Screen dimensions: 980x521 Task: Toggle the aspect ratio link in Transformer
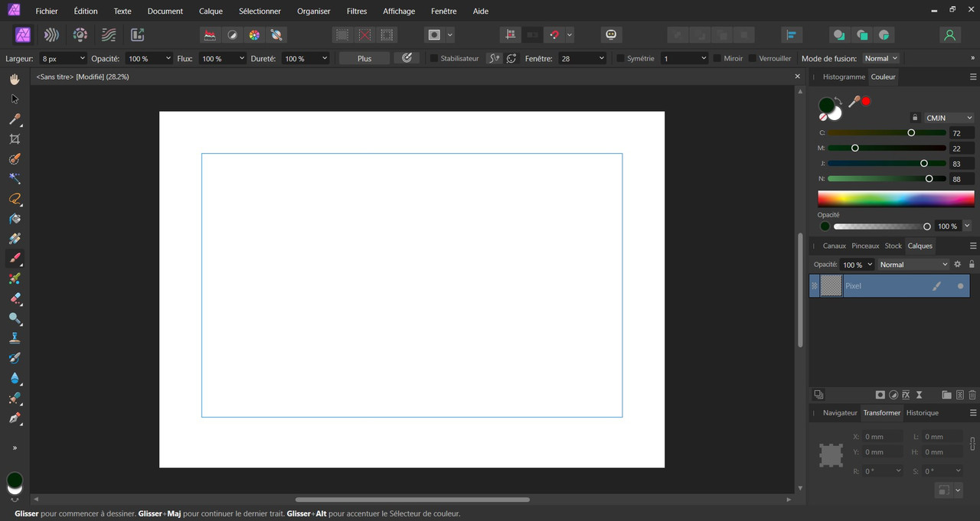(x=972, y=444)
